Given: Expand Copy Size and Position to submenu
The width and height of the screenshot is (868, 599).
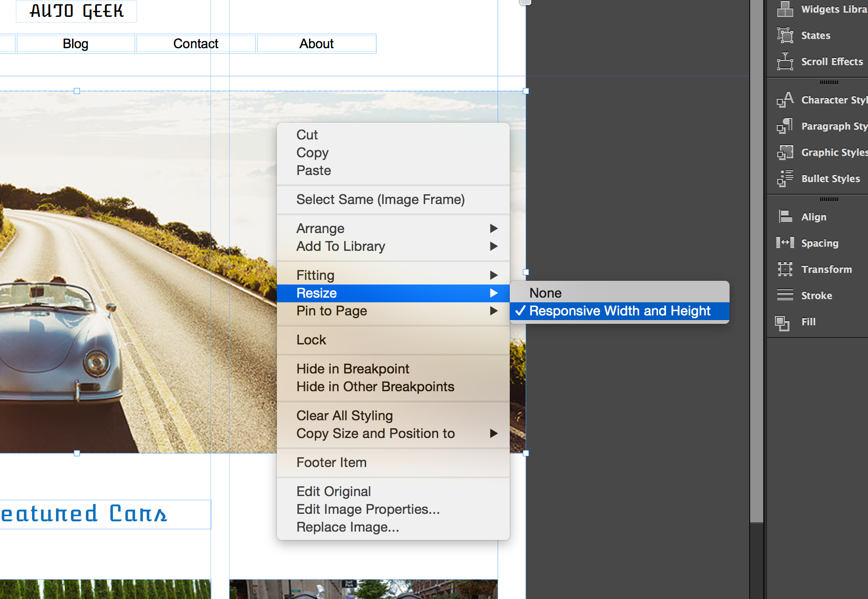Looking at the screenshot, I should (x=393, y=433).
